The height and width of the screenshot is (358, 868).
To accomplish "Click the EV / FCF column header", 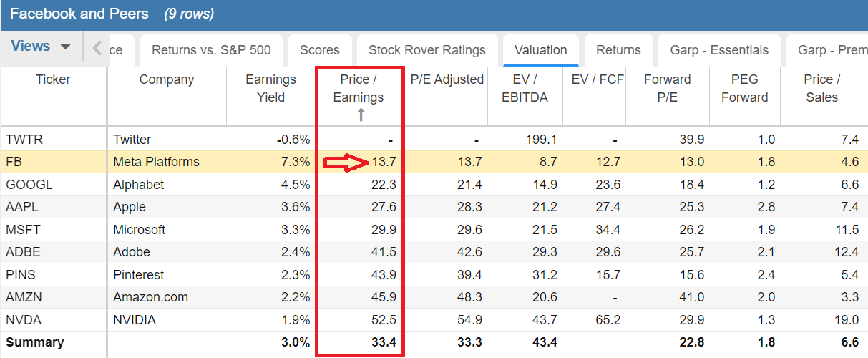I will [598, 79].
